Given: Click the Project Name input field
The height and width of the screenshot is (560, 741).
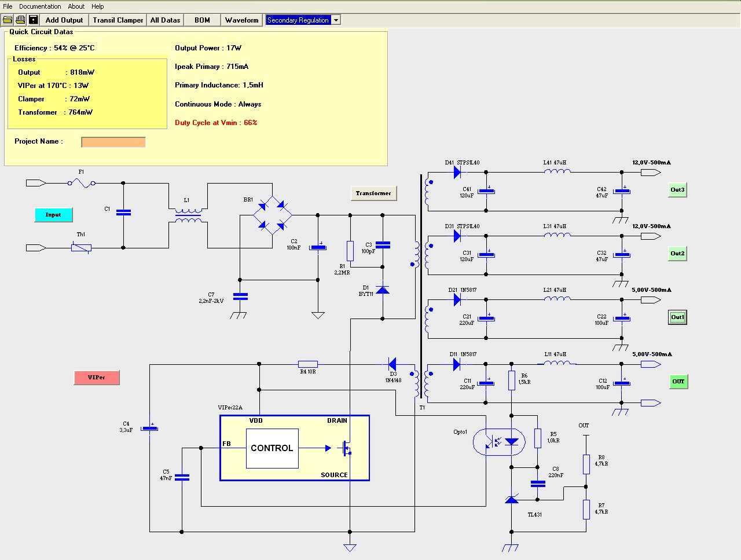Looking at the screenshot, I should (113, 142).
